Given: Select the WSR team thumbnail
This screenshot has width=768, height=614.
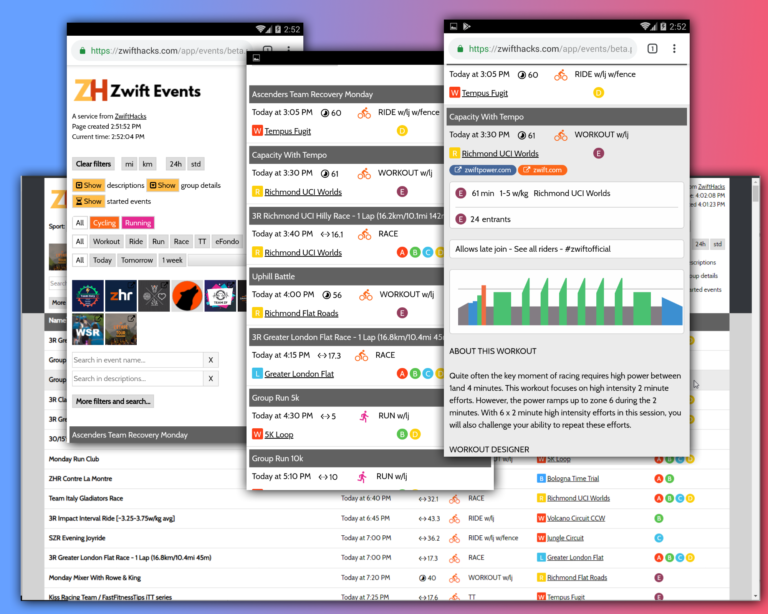Looking at the screenshot, I should (x=88, y=330).
